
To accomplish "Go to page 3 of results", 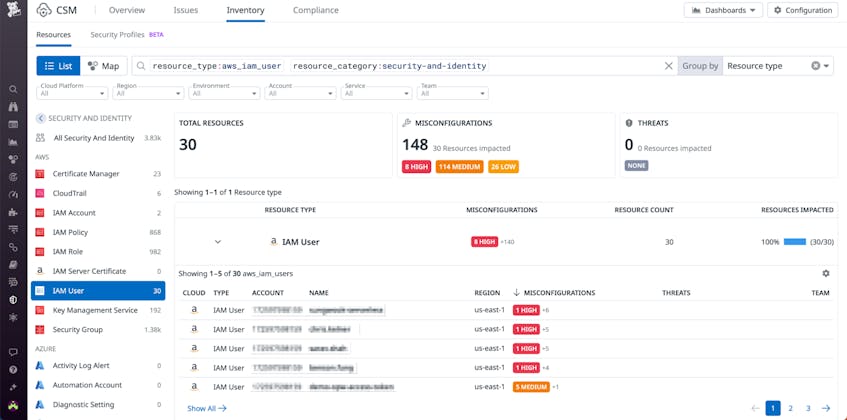I will (808, 408).
